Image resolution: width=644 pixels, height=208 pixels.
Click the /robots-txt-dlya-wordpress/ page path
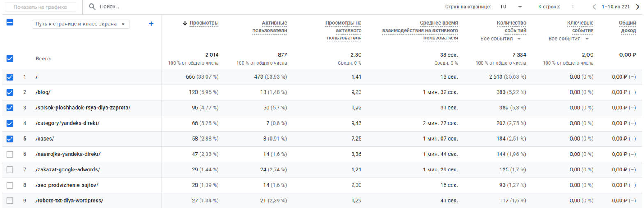pyautogui.click(x=69, y=201)
